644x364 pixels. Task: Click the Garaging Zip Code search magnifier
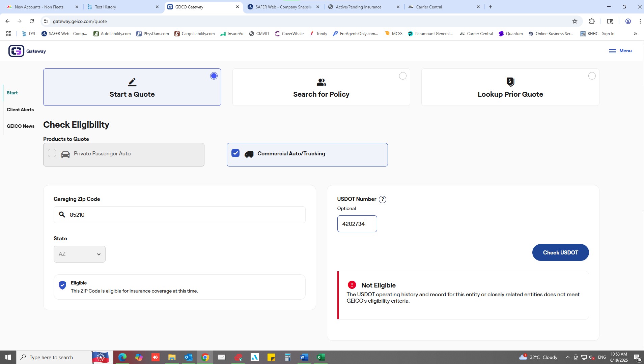pyautogui.click(x=62, y=215)
